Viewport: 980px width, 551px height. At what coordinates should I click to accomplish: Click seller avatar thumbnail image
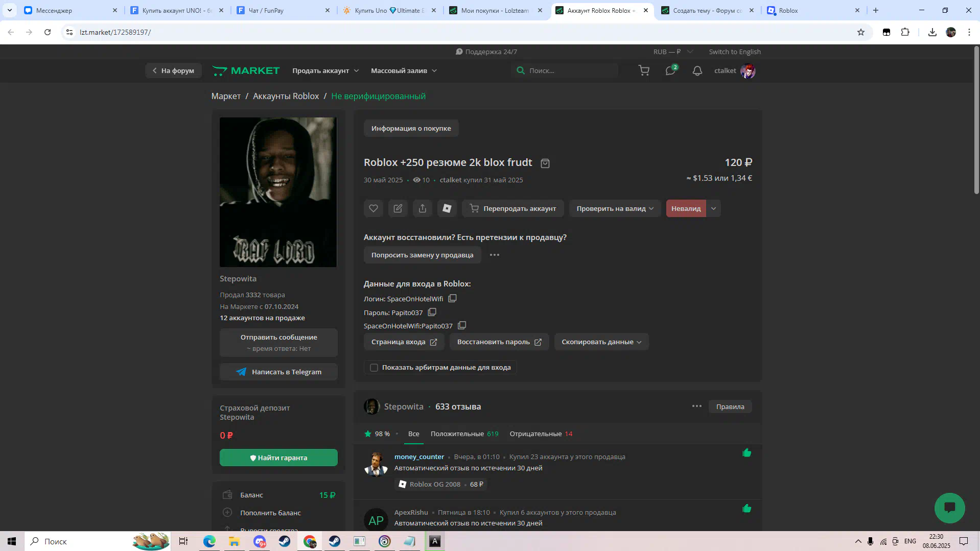371,406
